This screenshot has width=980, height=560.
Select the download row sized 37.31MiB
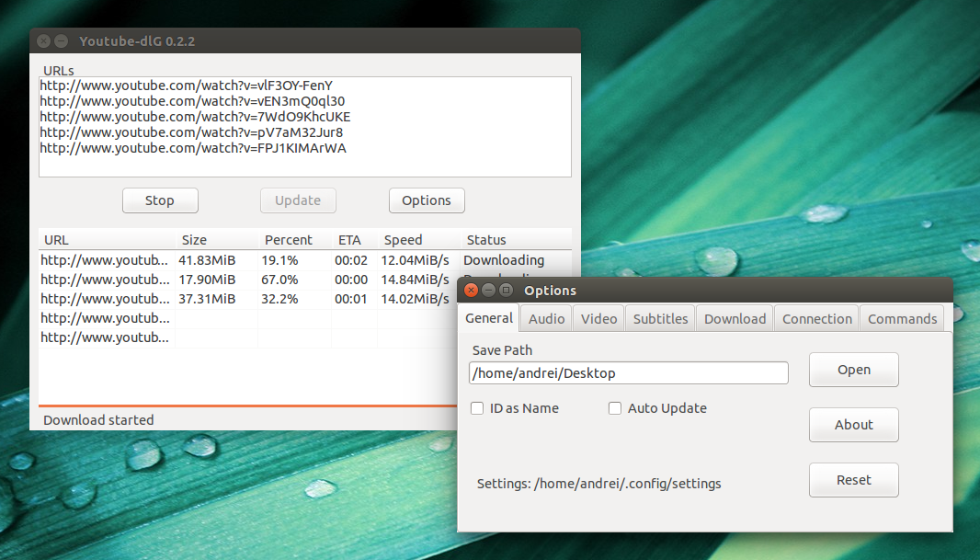[248, 300]
